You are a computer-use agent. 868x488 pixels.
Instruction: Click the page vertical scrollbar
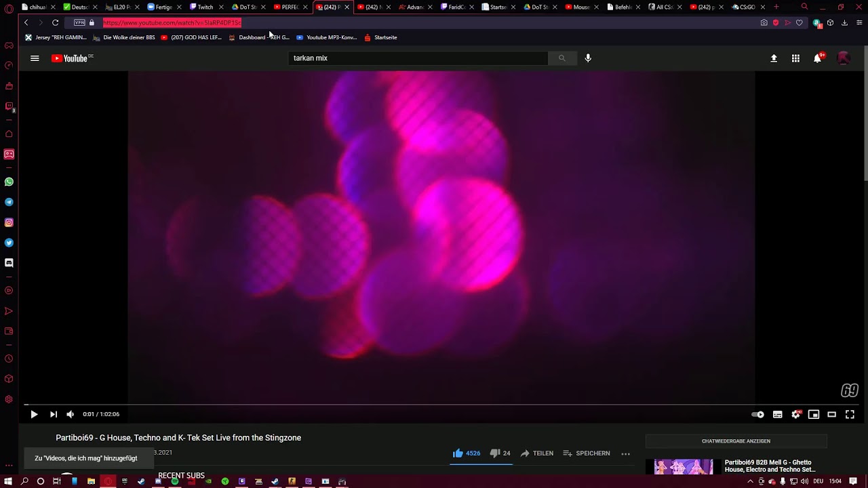tap(865, 114)
